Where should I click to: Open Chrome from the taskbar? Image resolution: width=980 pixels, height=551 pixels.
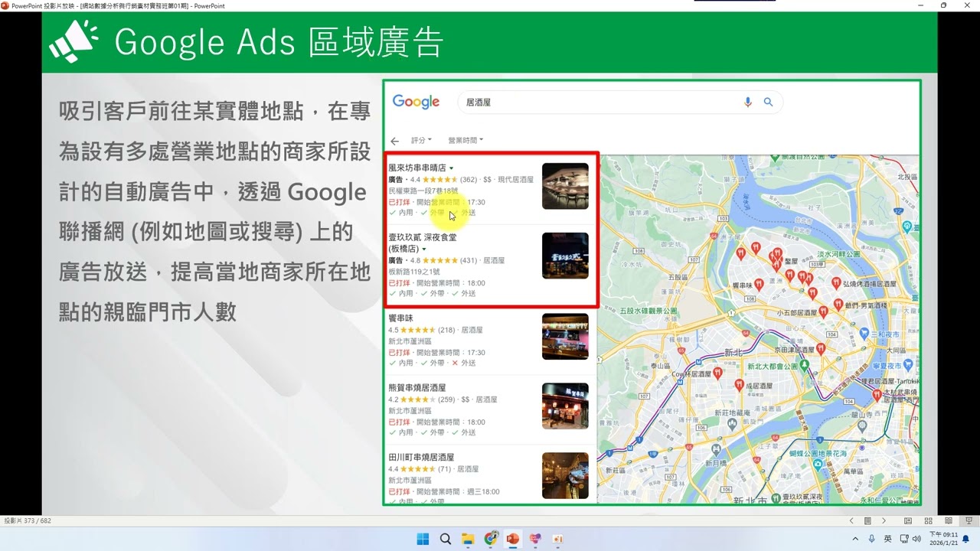(x=490, y=539)
